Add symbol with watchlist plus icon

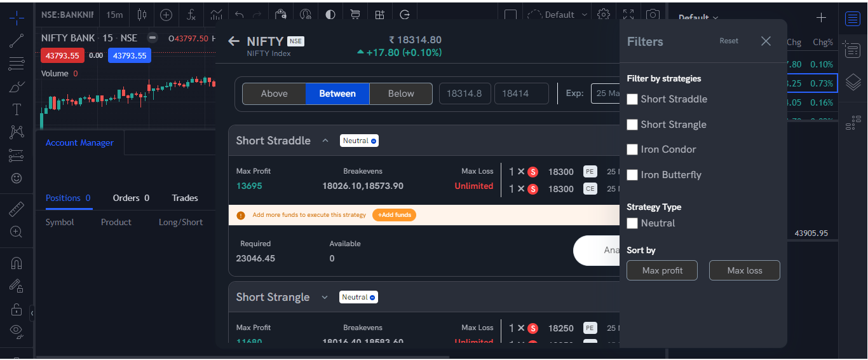pyautogui.click(x=821, y=18)
